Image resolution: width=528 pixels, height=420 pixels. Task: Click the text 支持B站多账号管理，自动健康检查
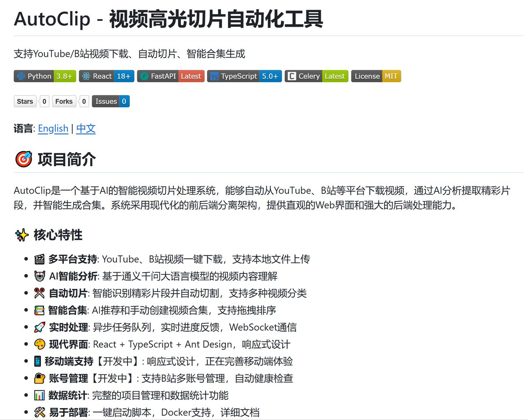[217, 378]
